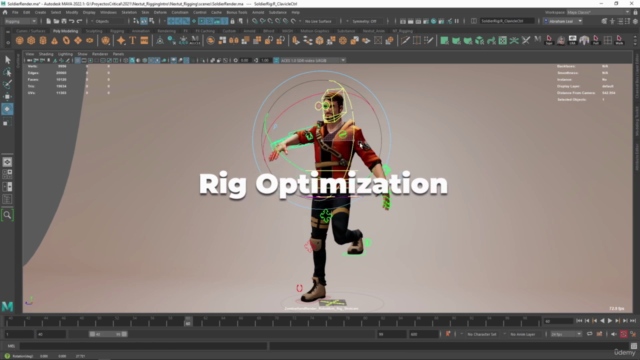Click the Play forward button
The image size is (640, 360).
pyautogui.click(x=610, y=321)
